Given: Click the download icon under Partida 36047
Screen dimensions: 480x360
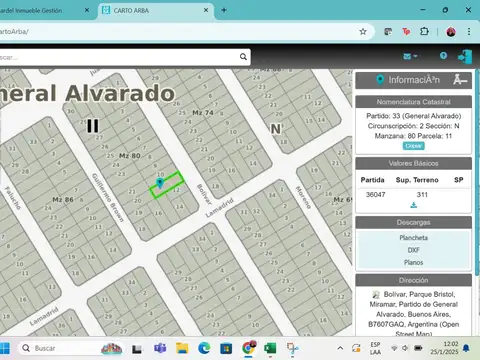Looking at the screenshot, I should click(414, 205).
